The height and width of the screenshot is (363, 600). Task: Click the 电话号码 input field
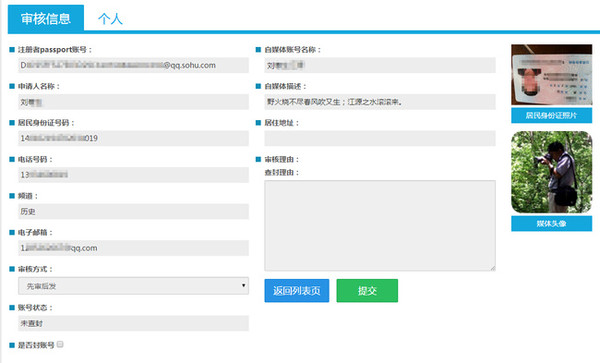coord(133,175)
